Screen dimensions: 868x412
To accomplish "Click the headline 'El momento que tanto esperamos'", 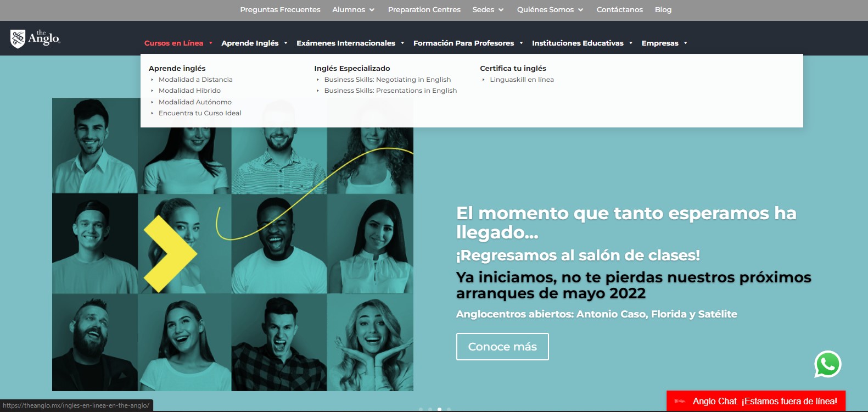I will [626, 222].
